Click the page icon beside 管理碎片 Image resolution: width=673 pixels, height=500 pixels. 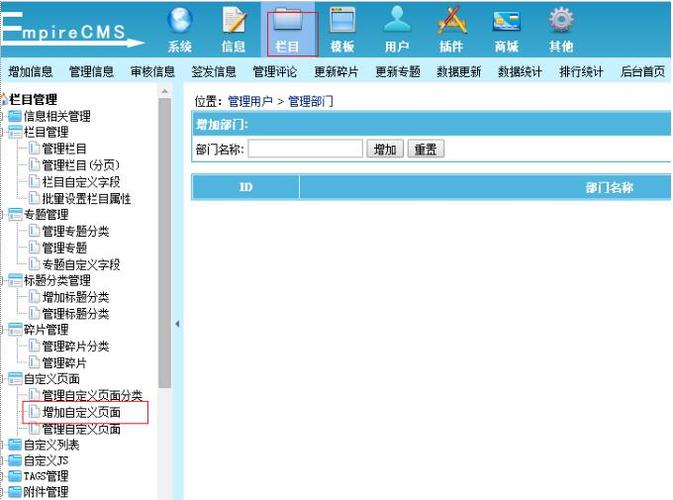click(34, 362)
